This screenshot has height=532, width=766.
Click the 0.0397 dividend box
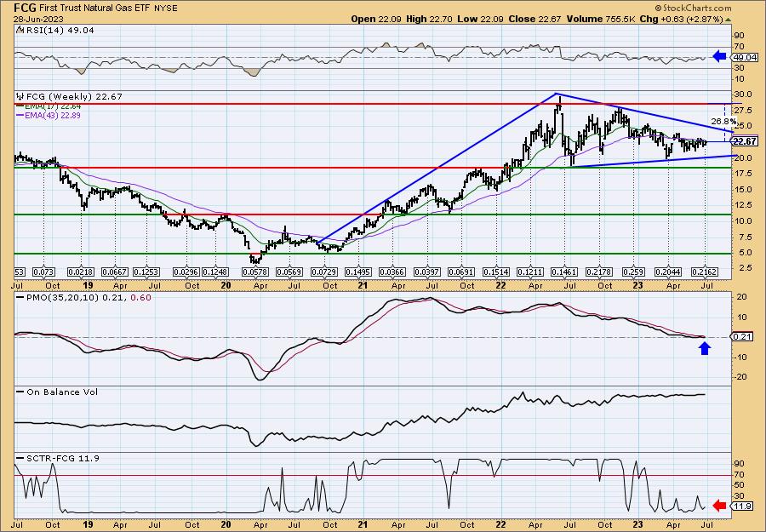coord(427,272)
